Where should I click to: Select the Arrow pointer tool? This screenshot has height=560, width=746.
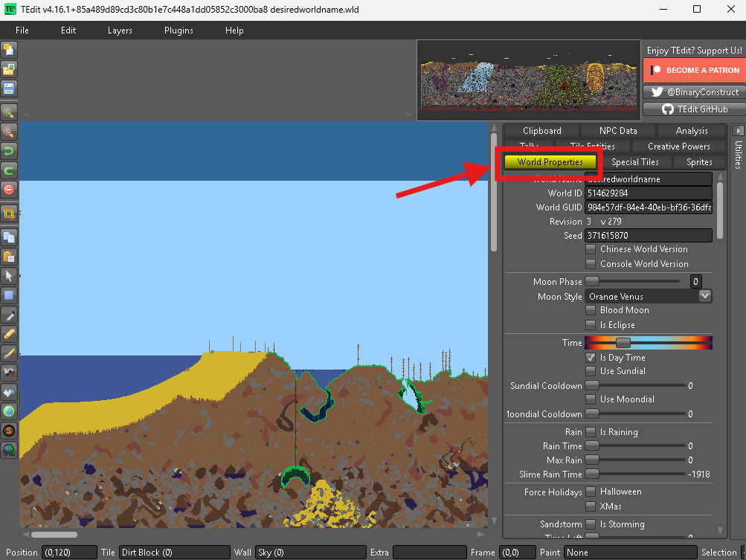coord(9,276)
